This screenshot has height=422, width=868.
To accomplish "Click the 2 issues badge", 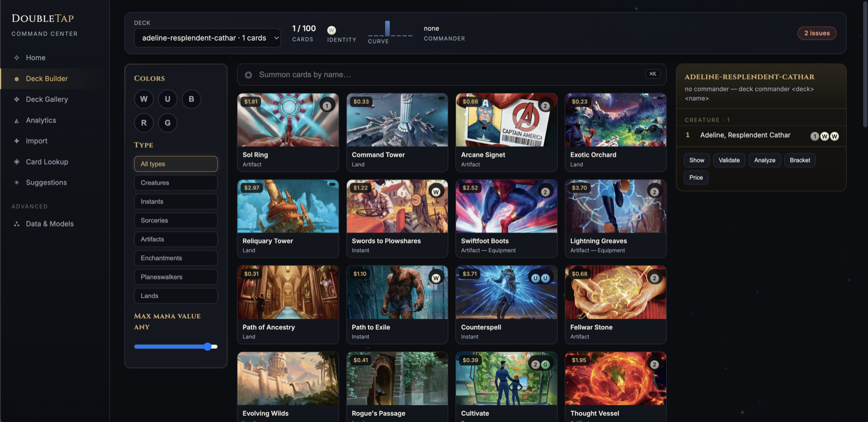I will (817, 33).
